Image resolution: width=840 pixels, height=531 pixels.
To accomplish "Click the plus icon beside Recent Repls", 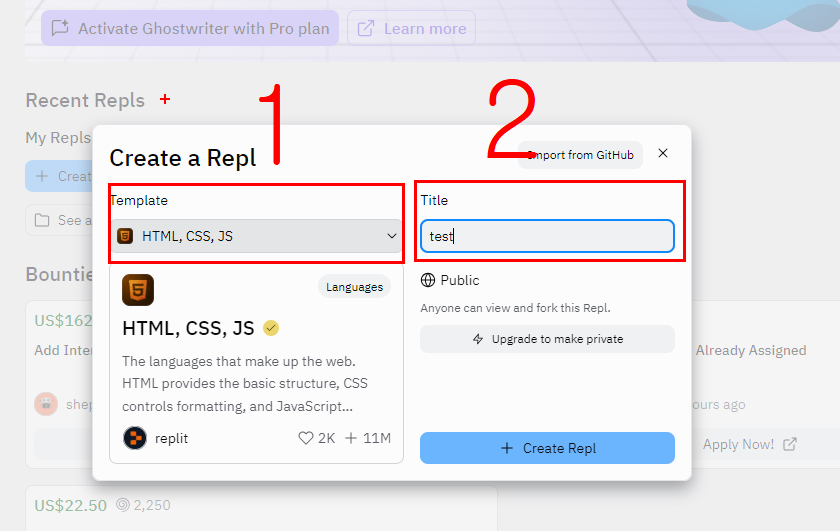I will [x=165, y=99].
